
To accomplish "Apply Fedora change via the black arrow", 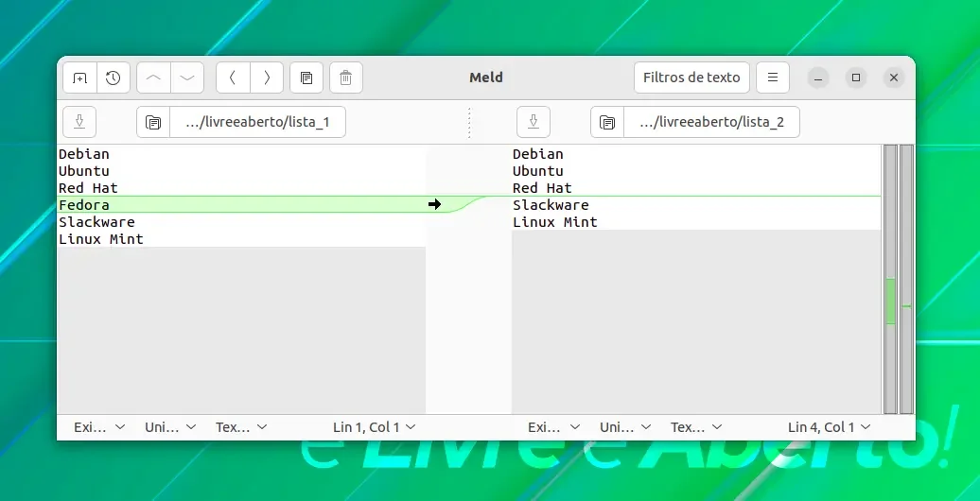I will tap(435, 204).
